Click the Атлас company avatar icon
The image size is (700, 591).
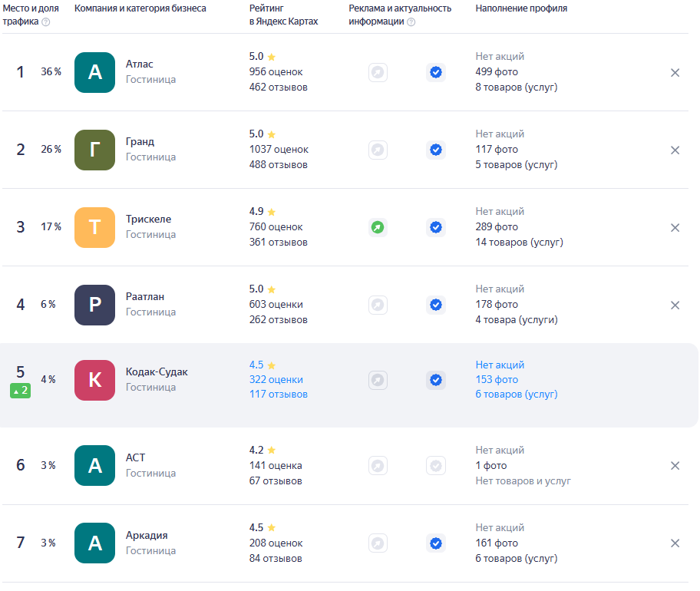pyautogui.click(x=94, y=72)
